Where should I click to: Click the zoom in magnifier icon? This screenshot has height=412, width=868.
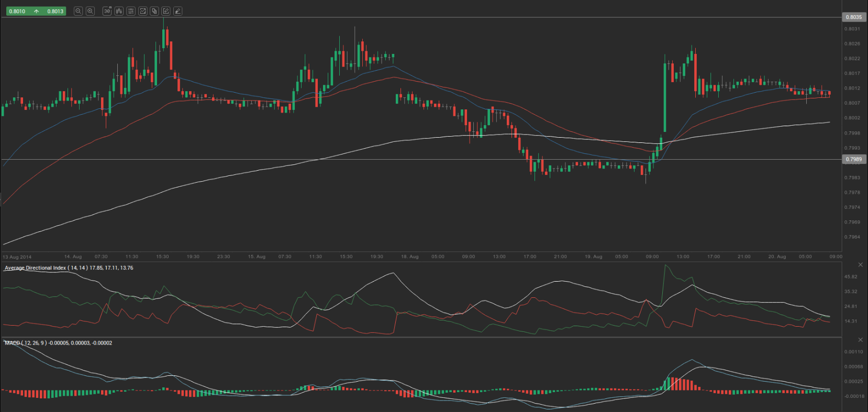pyautogui.click(x=90, y=11)
